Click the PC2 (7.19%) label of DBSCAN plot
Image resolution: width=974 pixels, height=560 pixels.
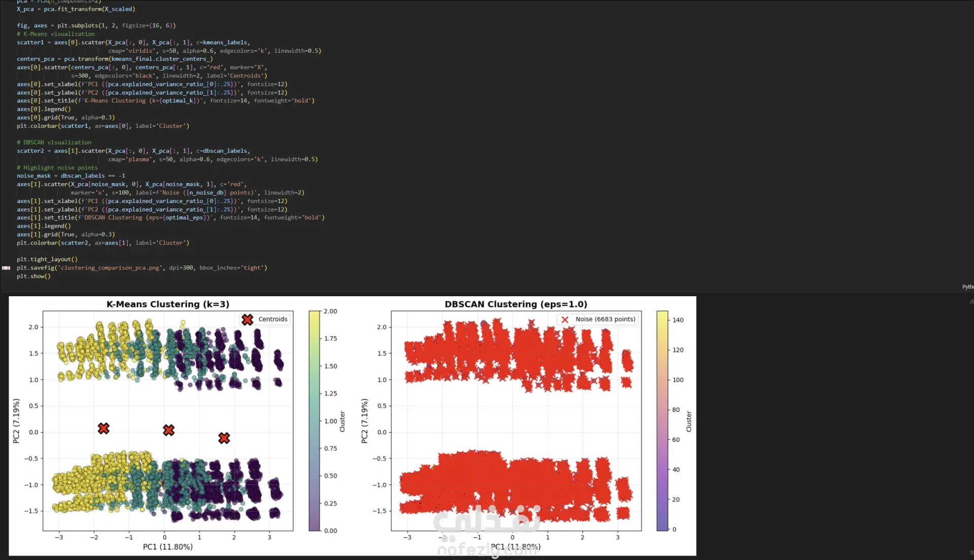pos(364,421)
